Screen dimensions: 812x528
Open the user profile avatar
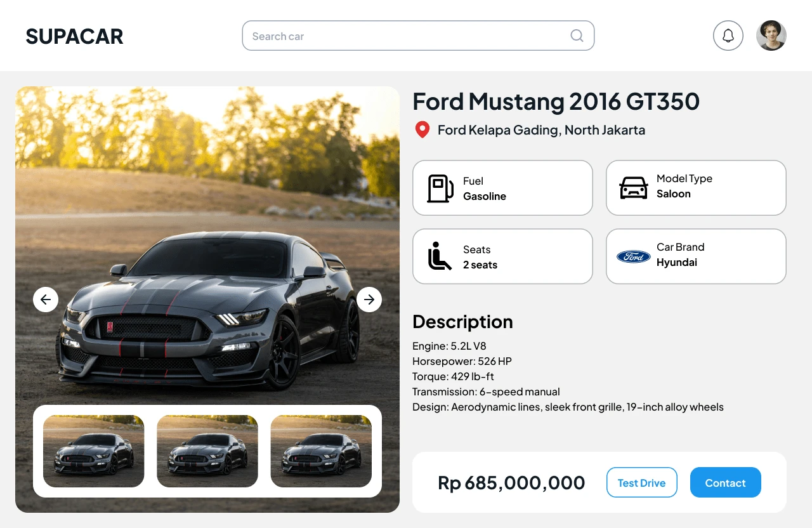click(771, 36)
